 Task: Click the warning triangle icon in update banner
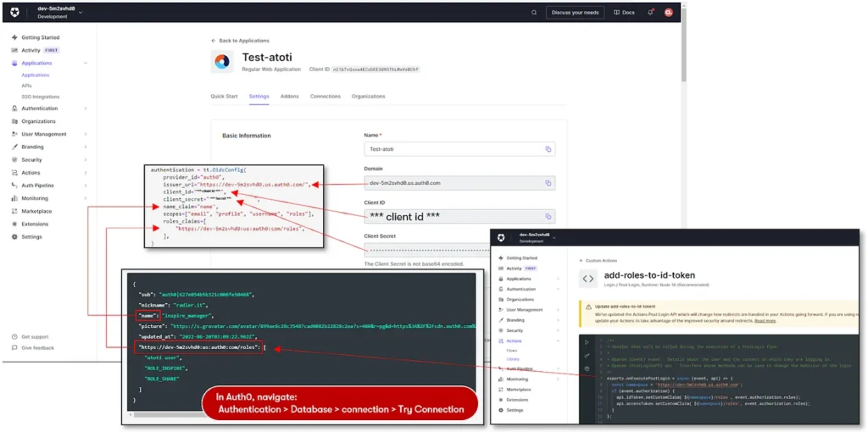[590, 306]
